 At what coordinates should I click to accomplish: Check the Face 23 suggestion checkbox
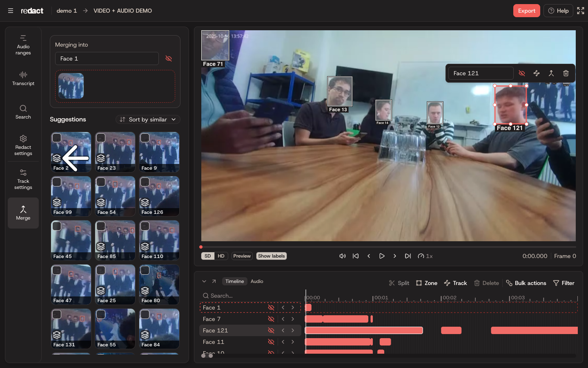pos(101,138)
